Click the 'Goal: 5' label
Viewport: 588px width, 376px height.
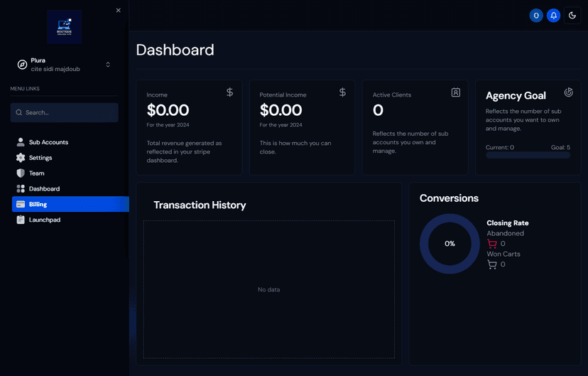(560, 147)
